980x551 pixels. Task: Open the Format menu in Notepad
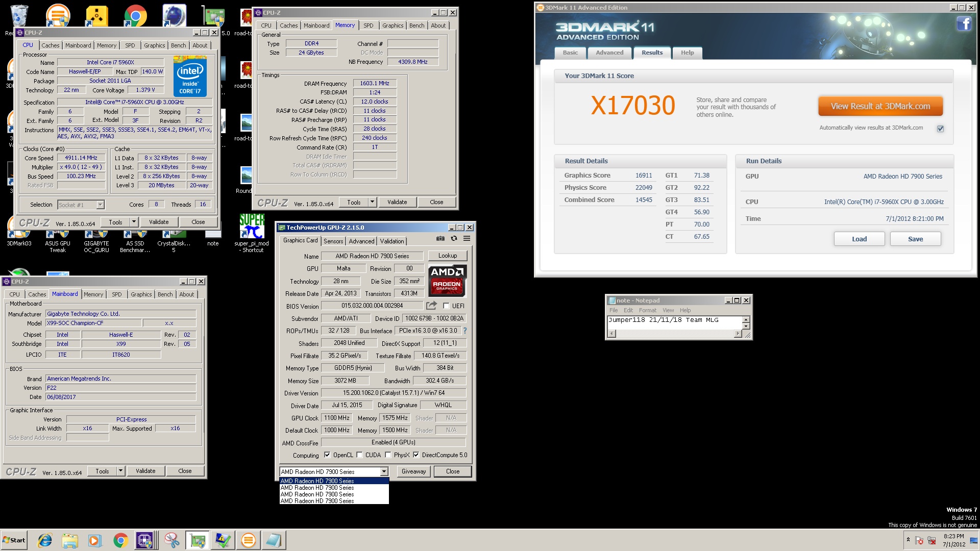click(647, 310)
